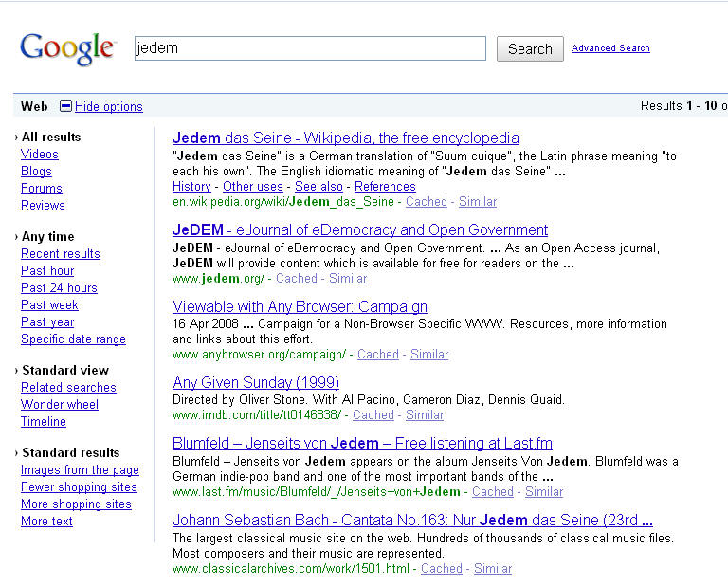Open Blumfeld Jenseits von Jedem Last.fm result
Image resolution: width=728 pixels, height=587 pixels.
363,444
